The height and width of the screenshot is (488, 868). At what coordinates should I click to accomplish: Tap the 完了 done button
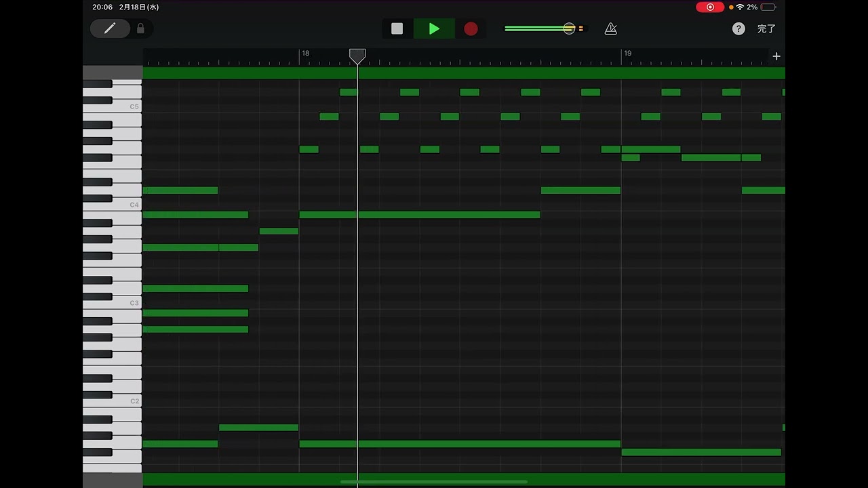click(766, 28)
